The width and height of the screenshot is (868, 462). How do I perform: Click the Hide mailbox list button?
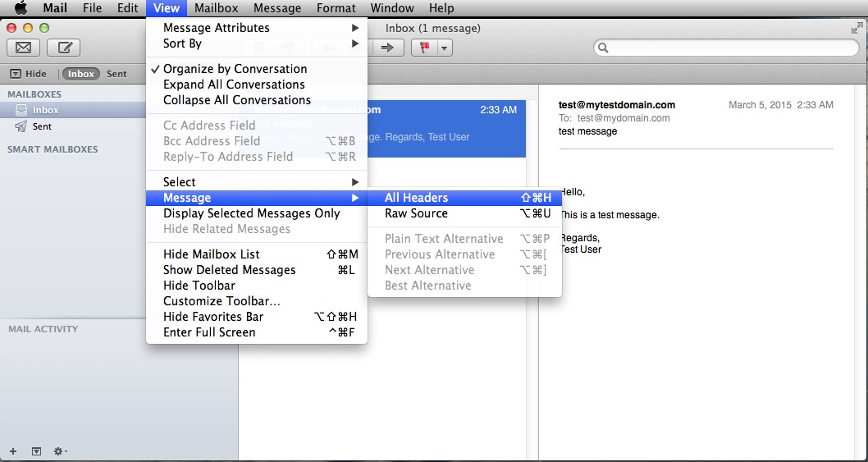(28, 74)
